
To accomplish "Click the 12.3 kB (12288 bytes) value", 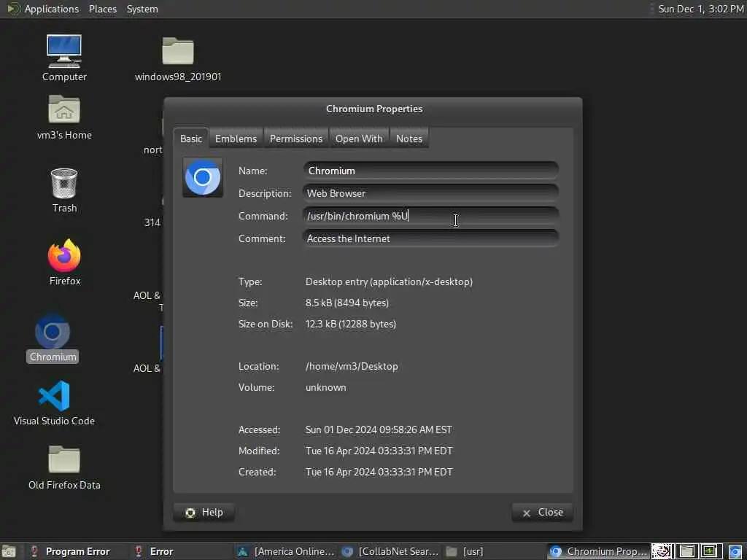I will point(351,324).
